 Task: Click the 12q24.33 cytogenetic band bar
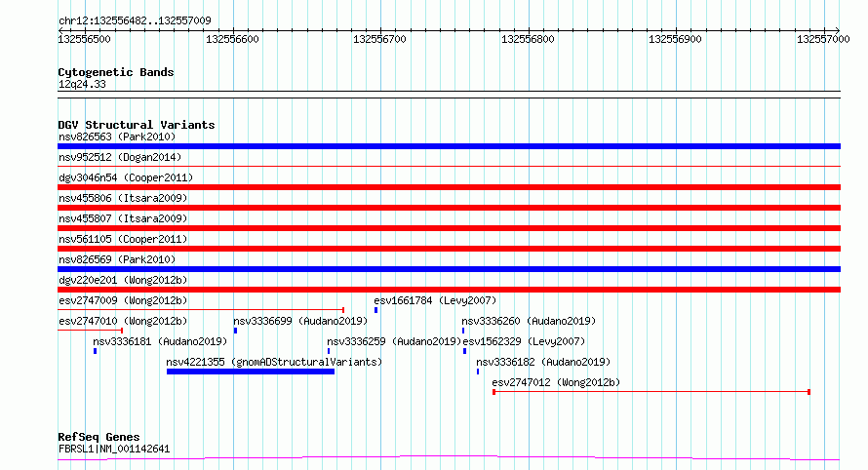pyautogui.click(x=449, y=95)
